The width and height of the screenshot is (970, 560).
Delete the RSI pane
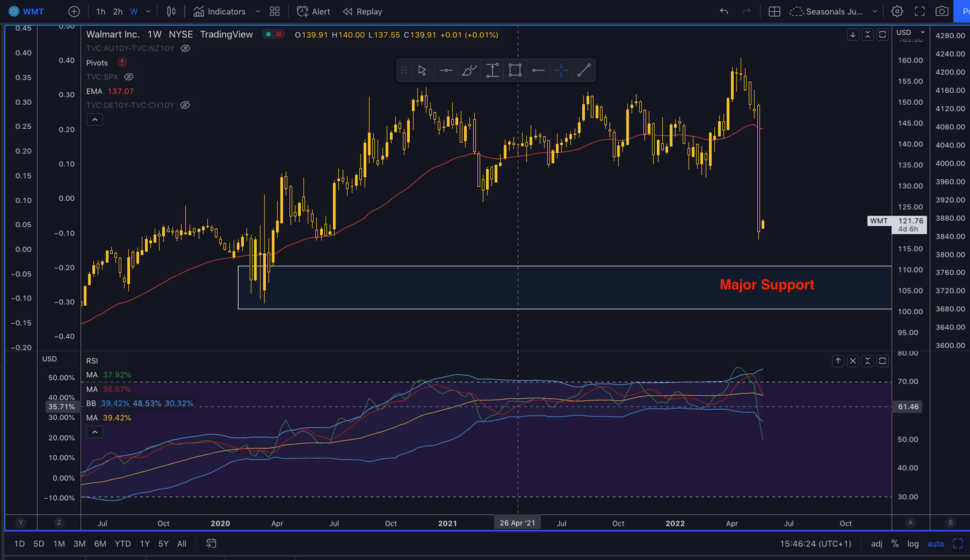[853, 361]
